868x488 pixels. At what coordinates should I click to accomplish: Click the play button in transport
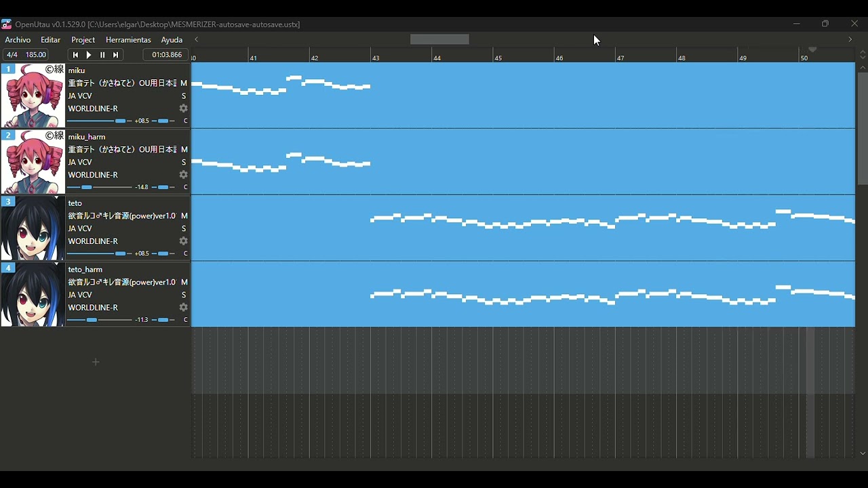click(89, 55)
